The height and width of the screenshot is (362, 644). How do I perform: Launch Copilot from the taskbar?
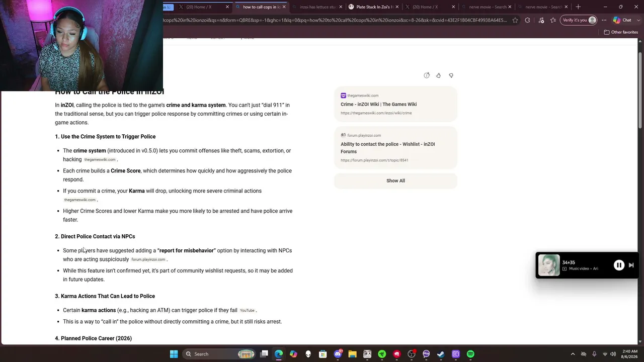coord(293,354)
